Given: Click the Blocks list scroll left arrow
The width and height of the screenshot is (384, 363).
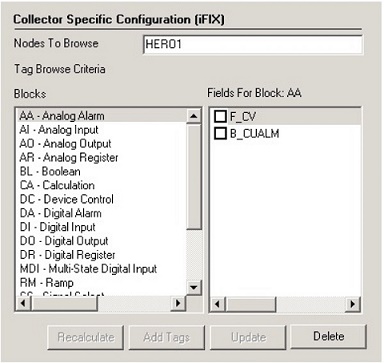Looking at the screenshot, I should [23, 303].
